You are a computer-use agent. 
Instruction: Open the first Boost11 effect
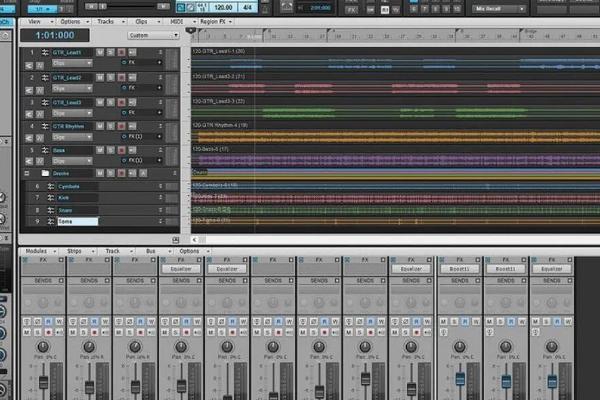[459, 269]
